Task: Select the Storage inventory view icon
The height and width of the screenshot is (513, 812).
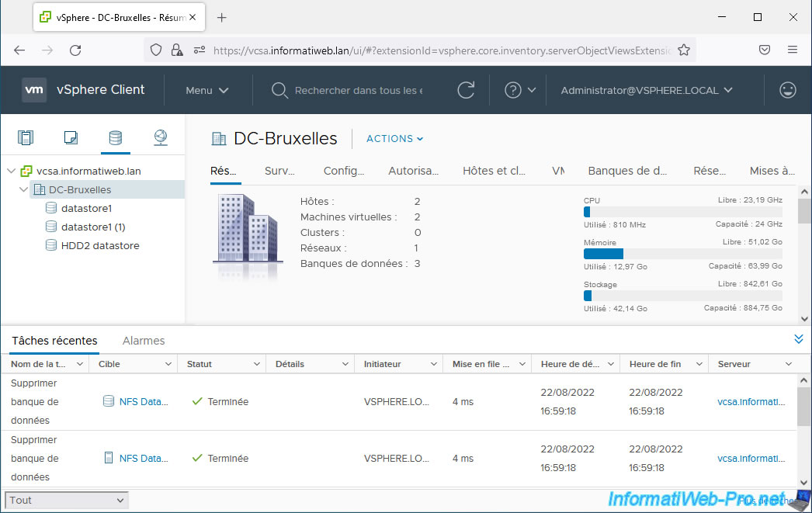Action: pos(115,138)
